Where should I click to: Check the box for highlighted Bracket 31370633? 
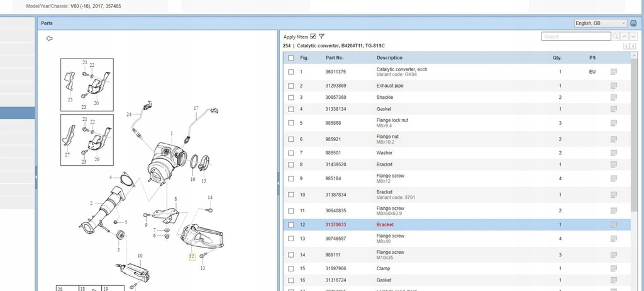(x=291, y=225)
